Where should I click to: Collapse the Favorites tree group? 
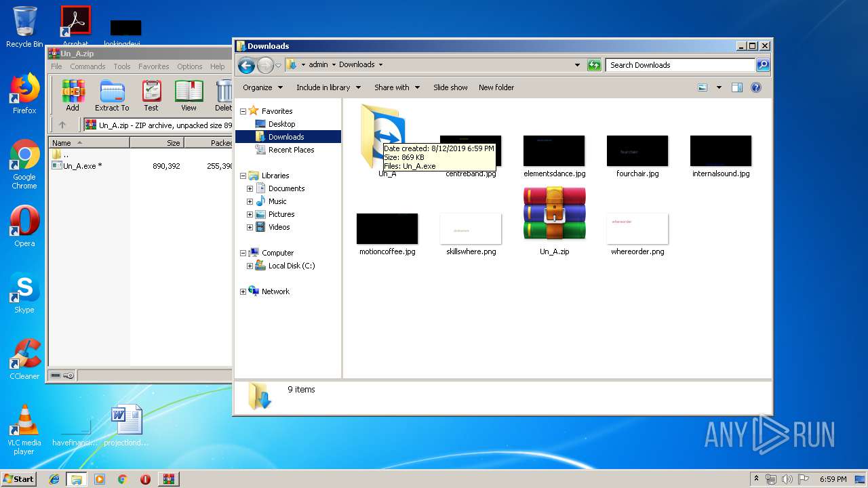pyautogui.click(x=243, y=111)
